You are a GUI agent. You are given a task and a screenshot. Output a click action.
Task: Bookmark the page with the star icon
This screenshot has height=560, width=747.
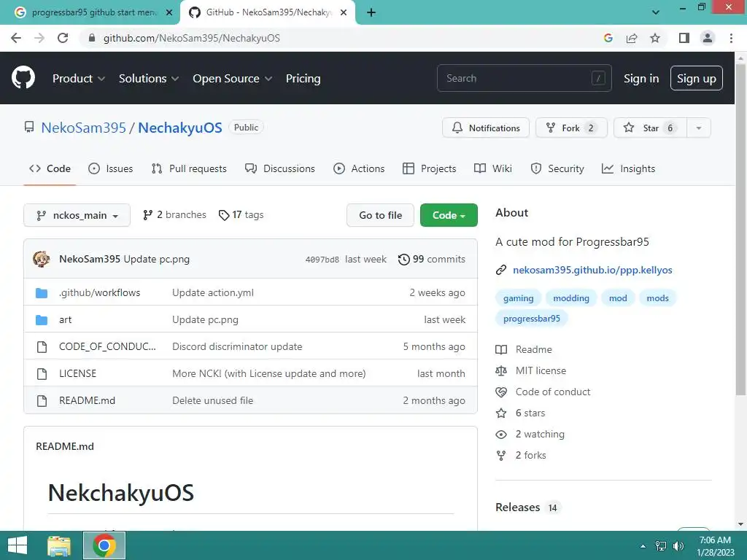point(655,38)
